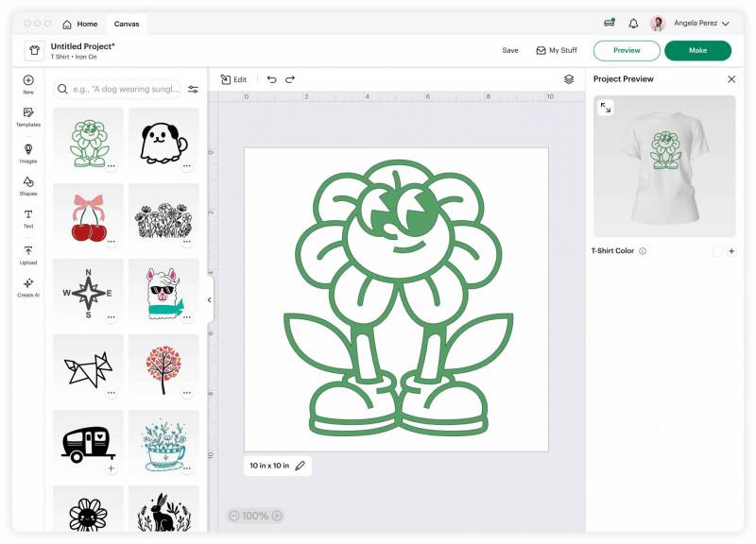The width and height of the screenshot is (756, 544).
Task: Select the floral teacup thumbnail
Action: click(163, 443)
